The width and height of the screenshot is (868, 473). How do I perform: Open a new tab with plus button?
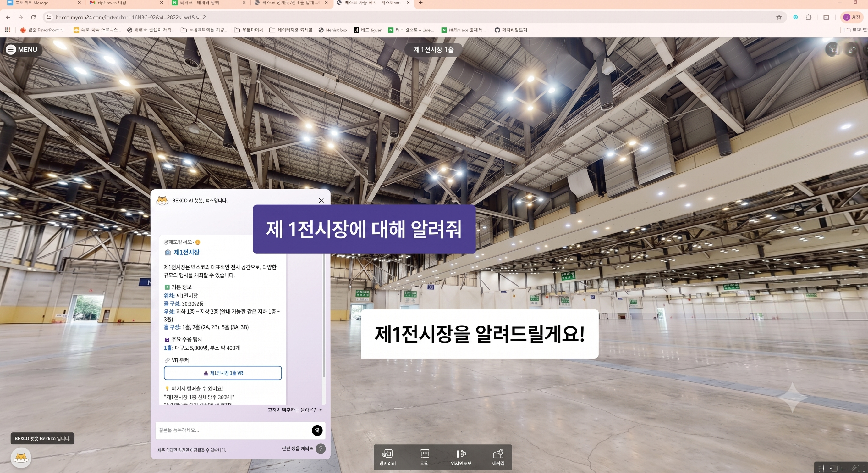coord(420,3)
